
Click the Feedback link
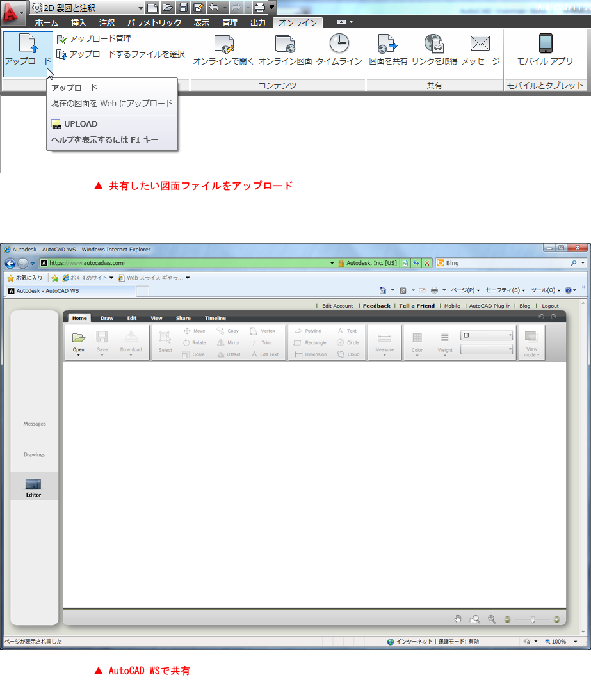(376, 306)
